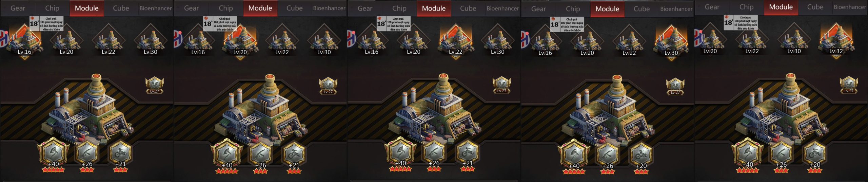Open Cube tab in Lv.22-selected panel
Image resolution: width=868 pixels, height=182 pixels.
coord(468,8)
